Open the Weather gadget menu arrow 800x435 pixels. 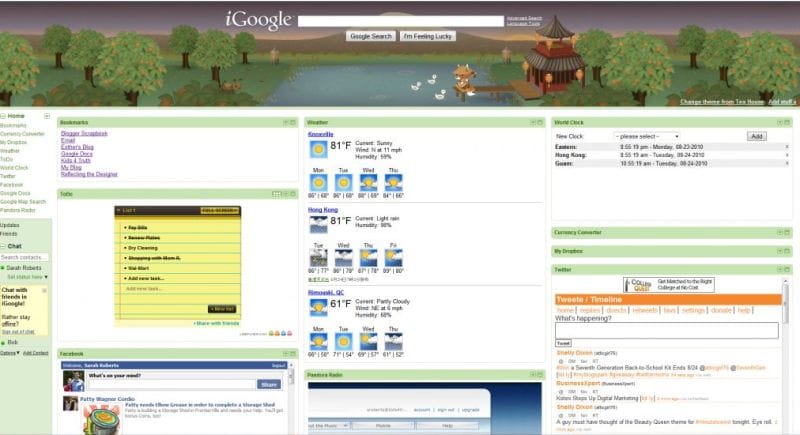coord(533,122)
